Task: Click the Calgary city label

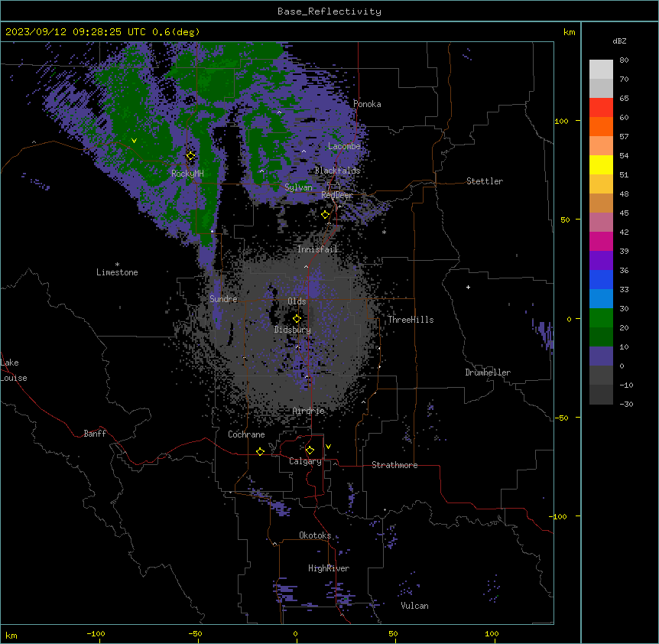Action: coord(305,461)
